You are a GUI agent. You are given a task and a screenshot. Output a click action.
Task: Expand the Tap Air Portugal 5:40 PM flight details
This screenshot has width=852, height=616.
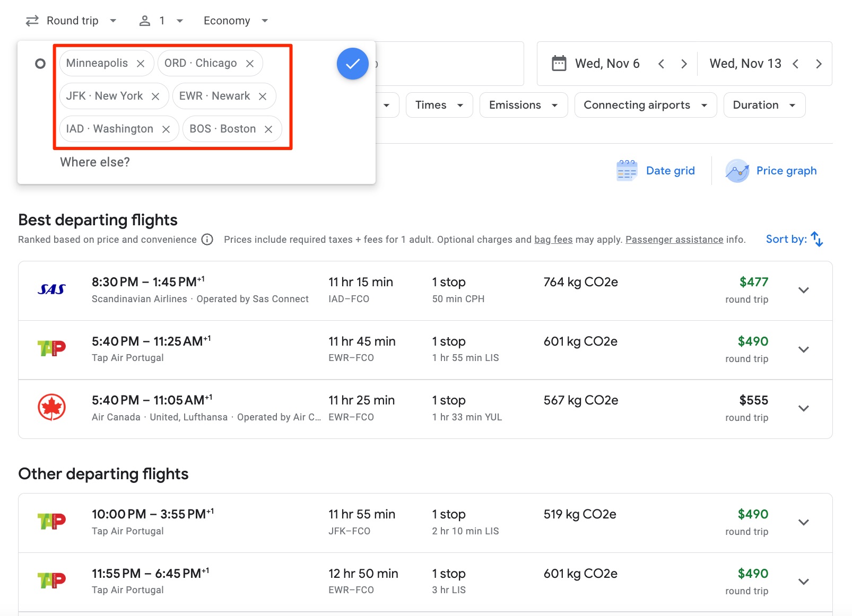[803, 350]
